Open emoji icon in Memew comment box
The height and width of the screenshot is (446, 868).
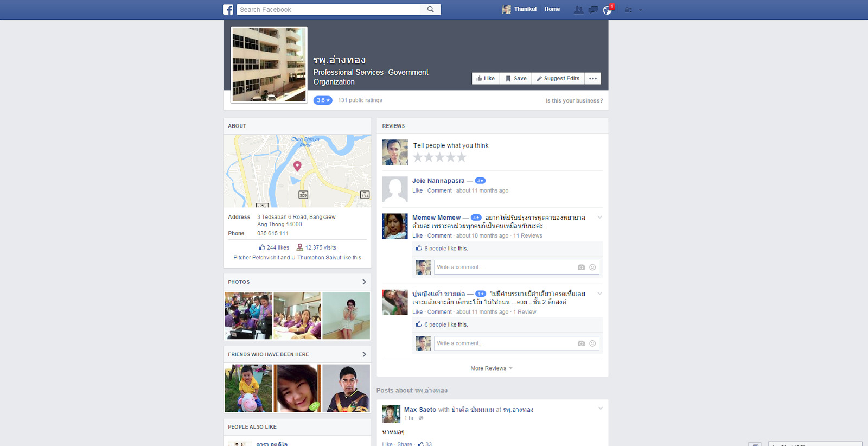click(592, 267)
